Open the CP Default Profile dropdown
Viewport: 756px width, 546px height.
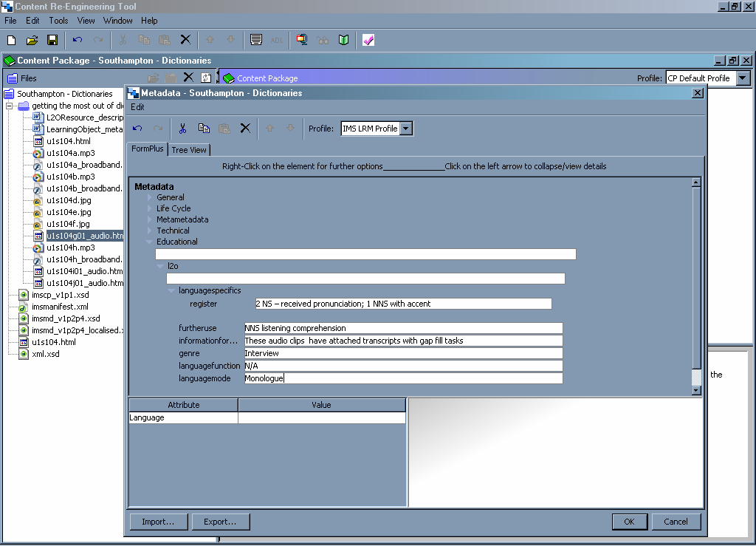(x=743, y=78)
